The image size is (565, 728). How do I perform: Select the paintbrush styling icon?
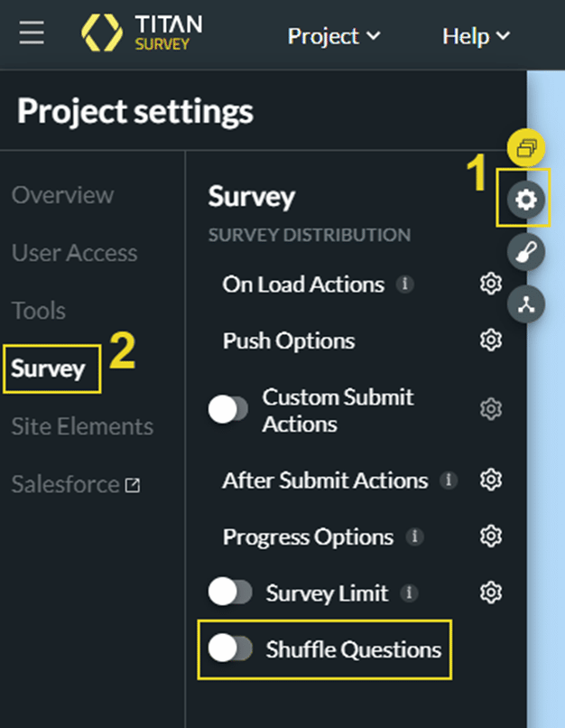tap(525, 252)
